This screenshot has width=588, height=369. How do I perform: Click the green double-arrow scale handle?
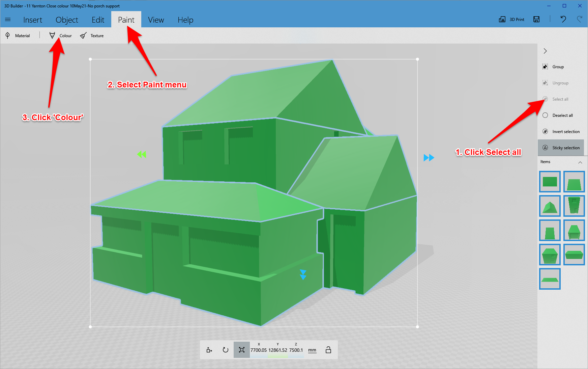(x=142, y=154)
